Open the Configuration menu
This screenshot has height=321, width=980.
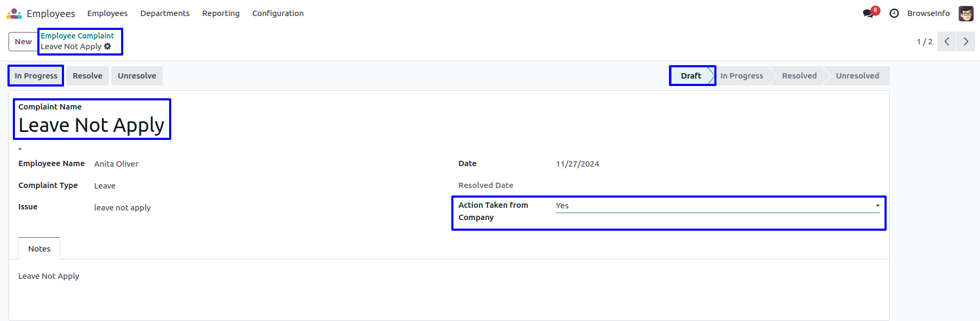277,13
